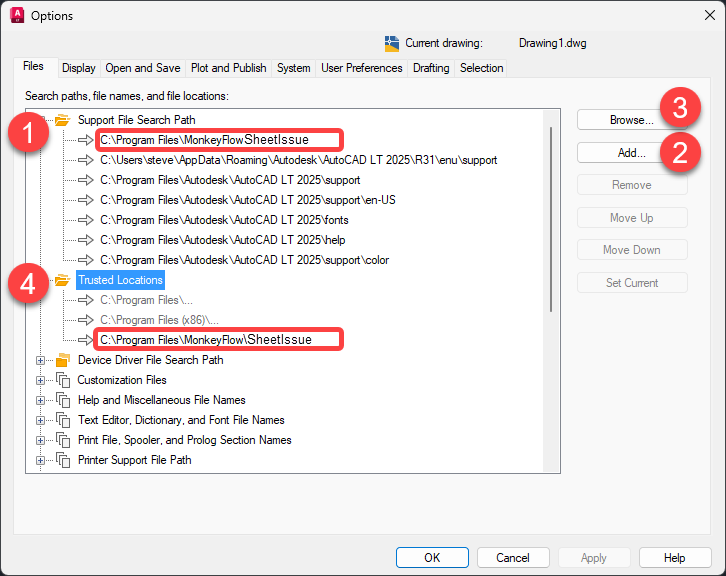The height and width of the screenshot is (576, 726).
Task: Click the Trusted Locations folder icon
Action: point(62,280)
